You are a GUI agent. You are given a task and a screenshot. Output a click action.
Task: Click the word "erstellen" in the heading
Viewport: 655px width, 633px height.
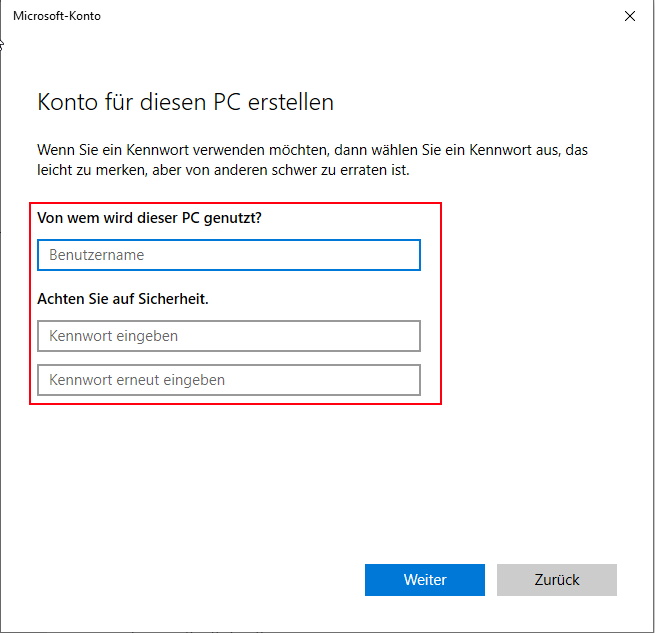pos(293,102)
